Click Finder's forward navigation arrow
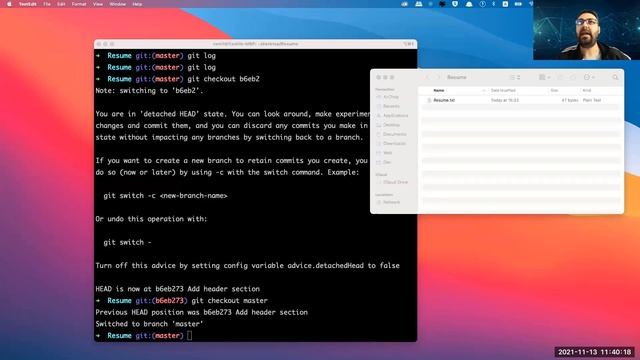Viewport: 640px width, 360px height. tap(438, 77)
